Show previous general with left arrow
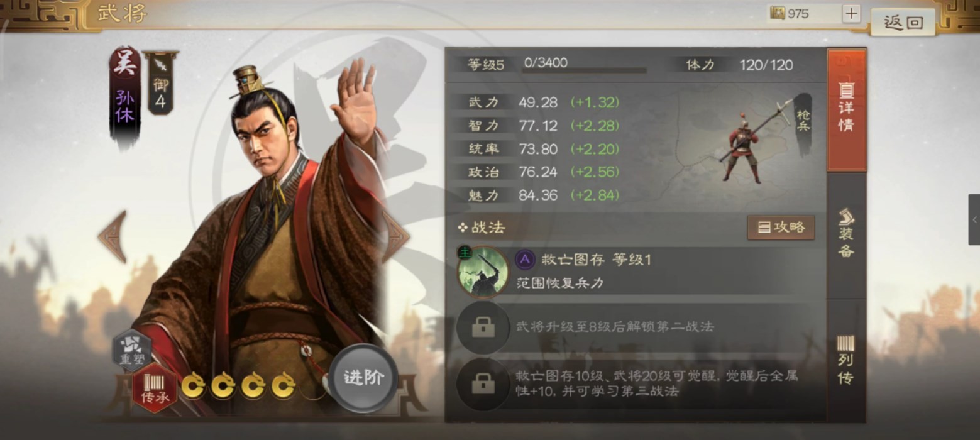Image resolution: width=980 pixels, height=440 pixels. pos(113,236)
